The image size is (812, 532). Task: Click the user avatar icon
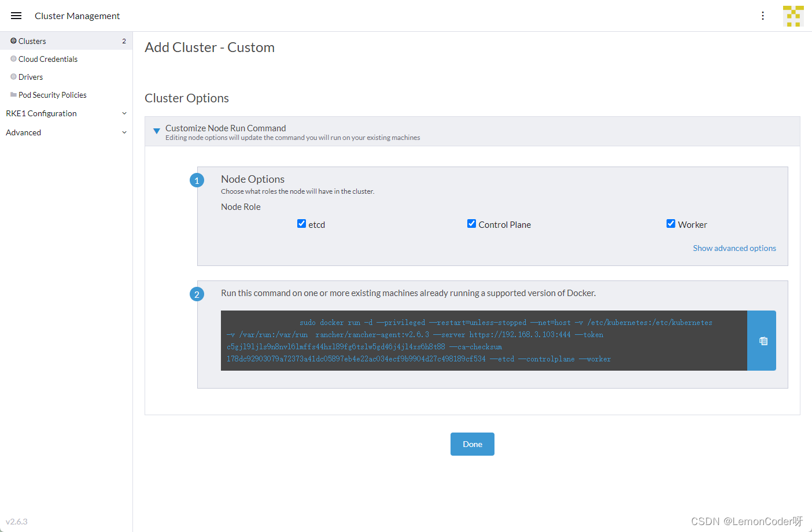[793, 16]
